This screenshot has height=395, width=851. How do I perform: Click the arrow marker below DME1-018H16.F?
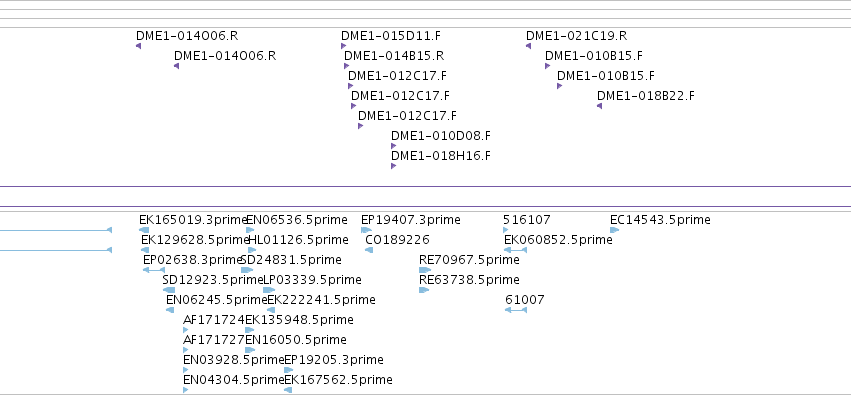click(x=393, y=166)
